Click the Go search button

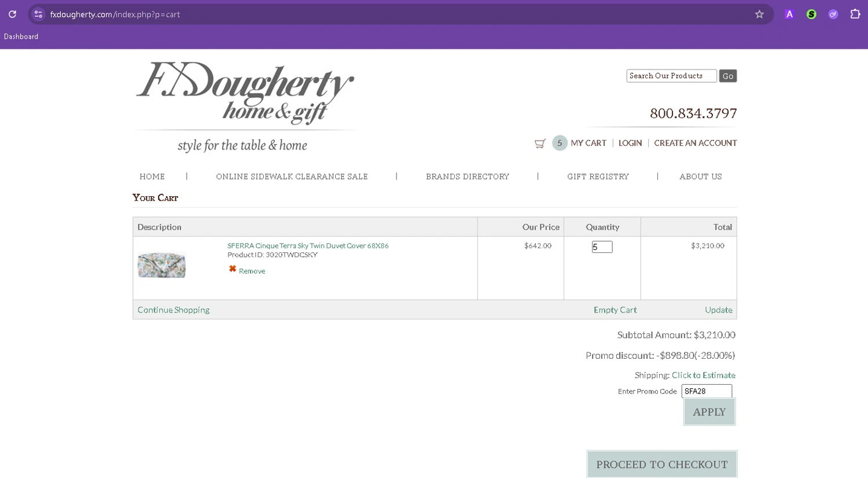tap(728, 76)
